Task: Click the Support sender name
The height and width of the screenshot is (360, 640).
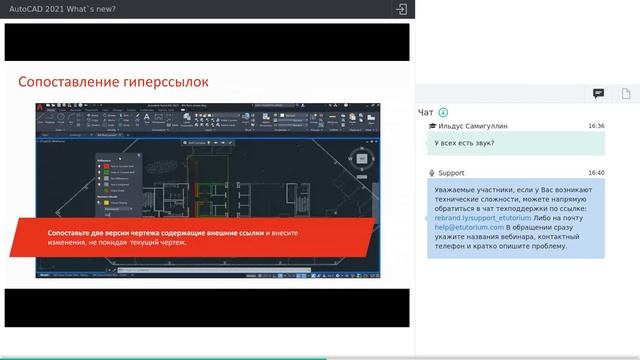Action: tap(451, 173)
